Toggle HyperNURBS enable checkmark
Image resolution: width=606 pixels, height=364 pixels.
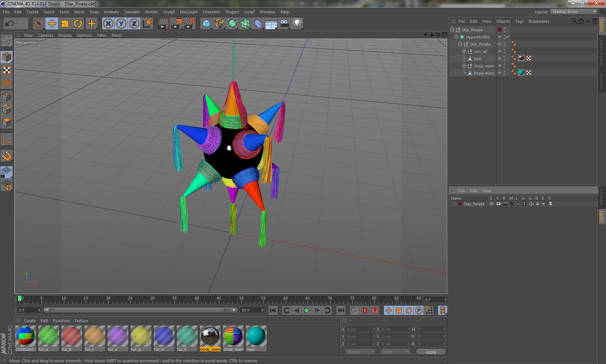pyautogui.click(x=508, y=37)
